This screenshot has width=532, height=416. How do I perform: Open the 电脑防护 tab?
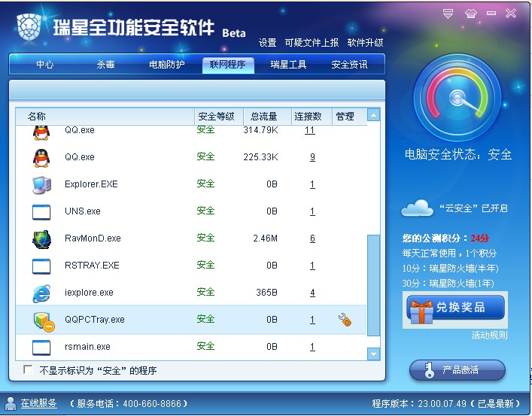(x=166, y=65)
